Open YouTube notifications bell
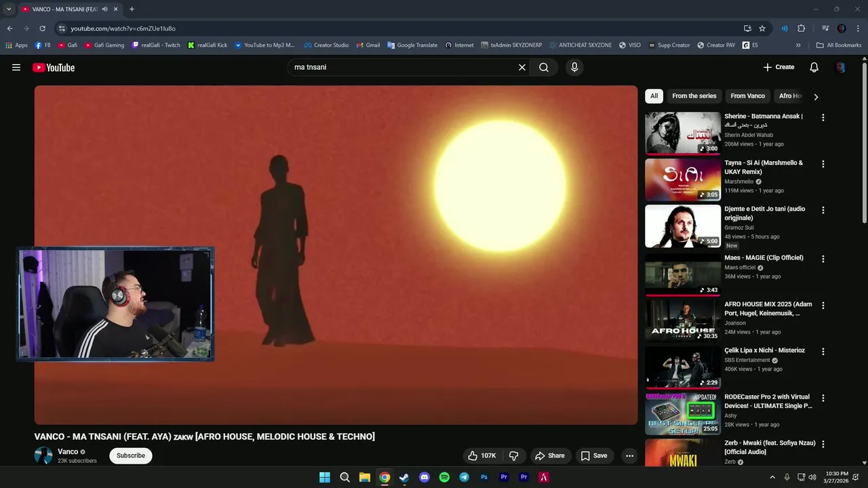This screenshot has width=868, height=488. (x=814, y=67)
